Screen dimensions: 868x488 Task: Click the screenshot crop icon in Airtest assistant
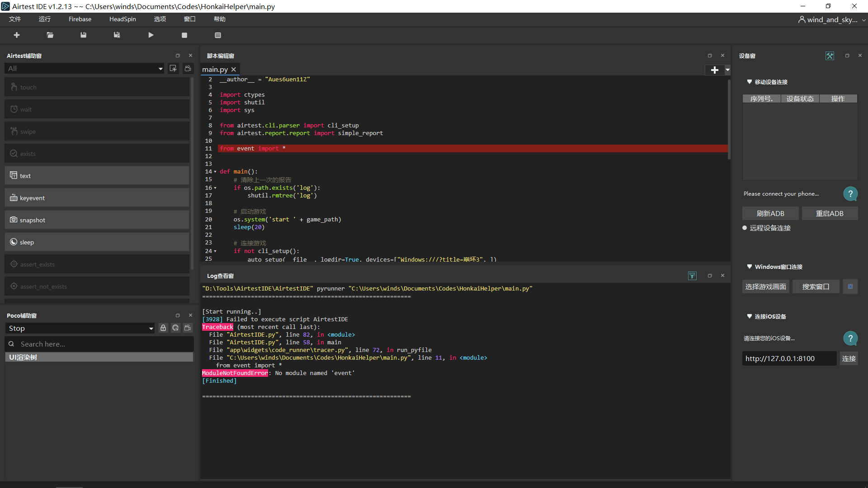pos(173,68)
